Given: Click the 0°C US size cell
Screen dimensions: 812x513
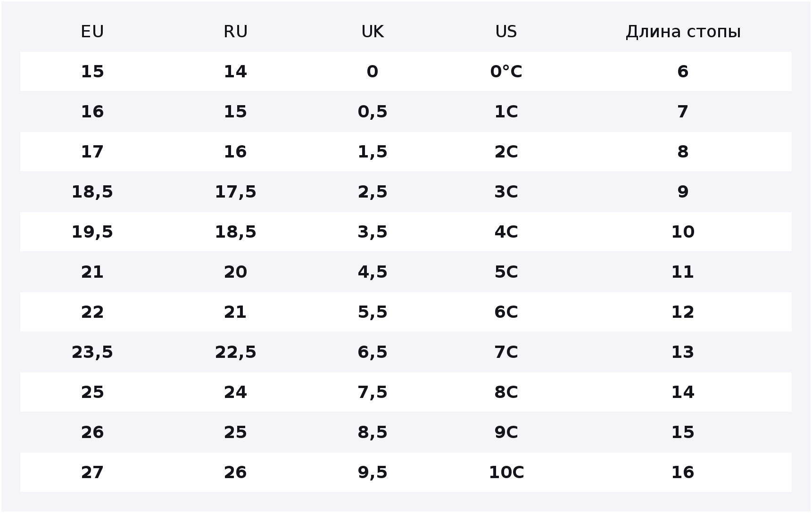Looking at the screenshot, I should point(506,72).
